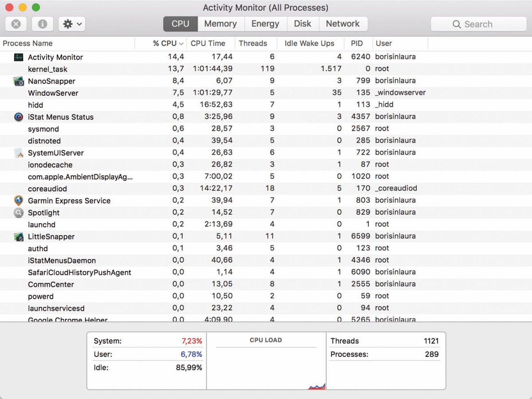Toggle % CPU sort order arrow

181,44
